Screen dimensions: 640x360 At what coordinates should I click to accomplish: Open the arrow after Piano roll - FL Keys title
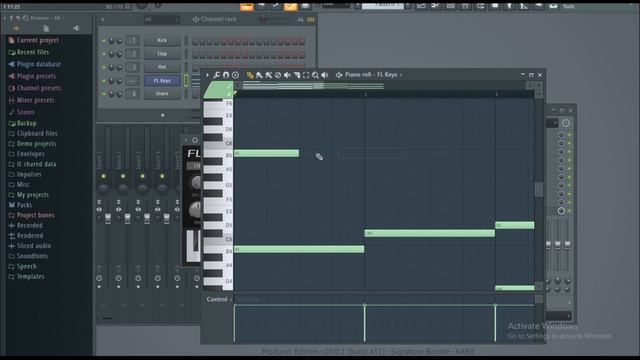[x=401, y=75]
